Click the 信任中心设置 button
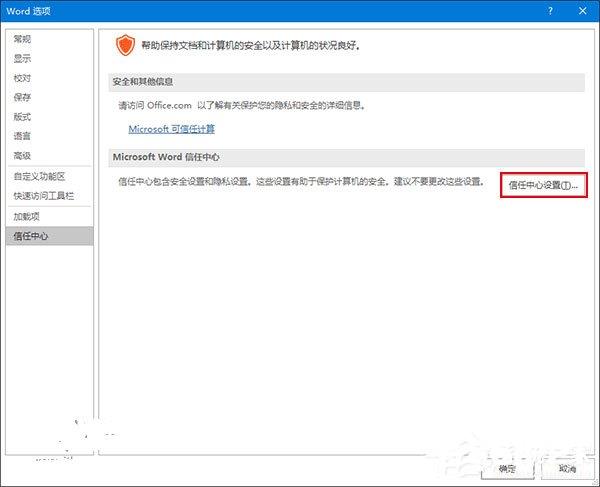This screenshot has width=600, height=487. pyautogui.click(x=543, y=185)
